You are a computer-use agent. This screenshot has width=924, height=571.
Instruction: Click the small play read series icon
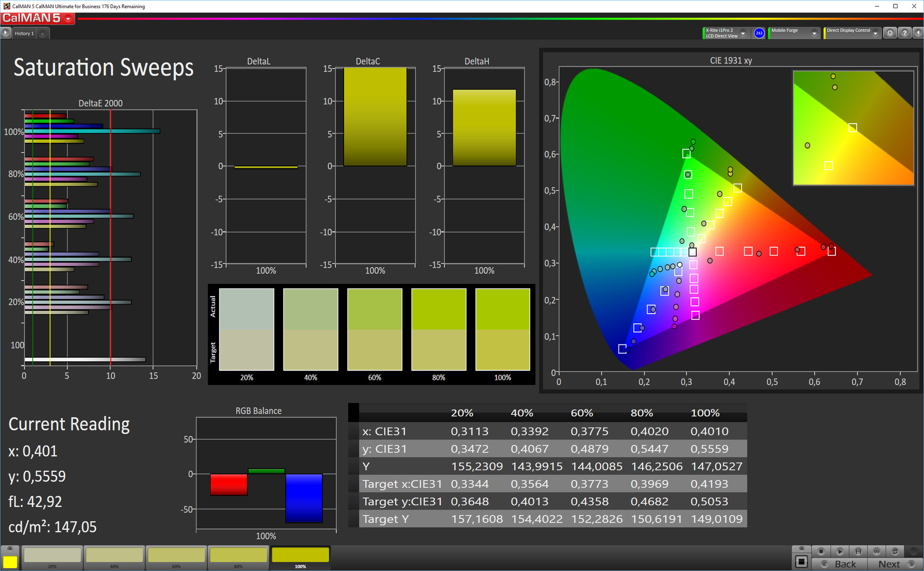839,551
